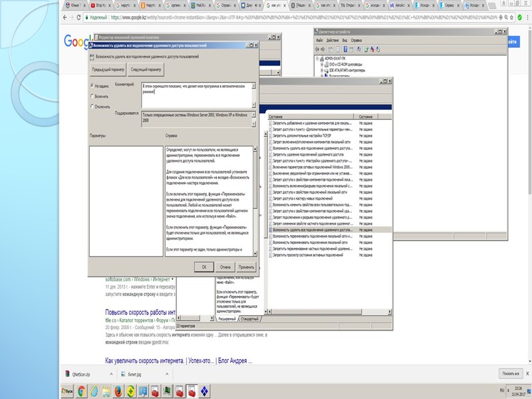Open Google Chrome from the taskbar
Viewport: 532px width, 399px height.
[x=81, y=391]
